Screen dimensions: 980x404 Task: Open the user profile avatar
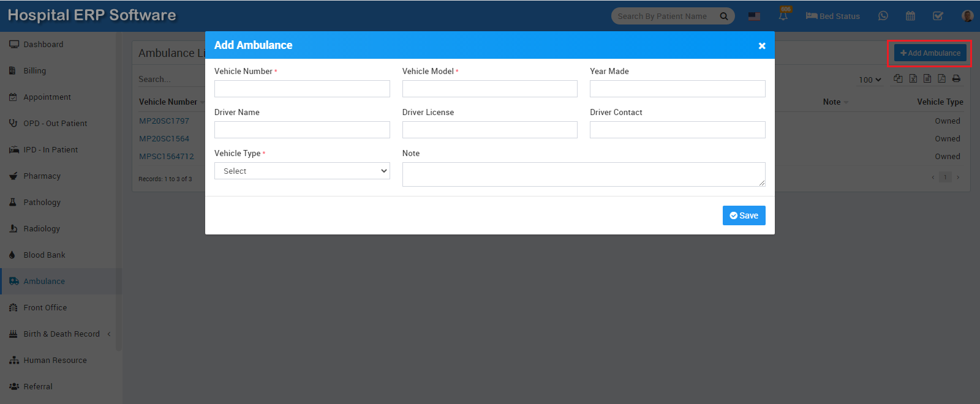967,16
